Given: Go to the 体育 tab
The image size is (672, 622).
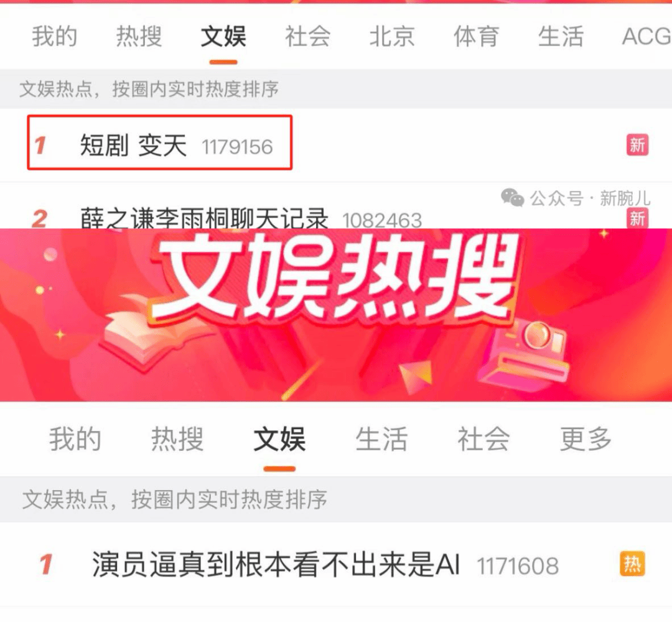Looking at the screenshot, I should pos(477,36).
